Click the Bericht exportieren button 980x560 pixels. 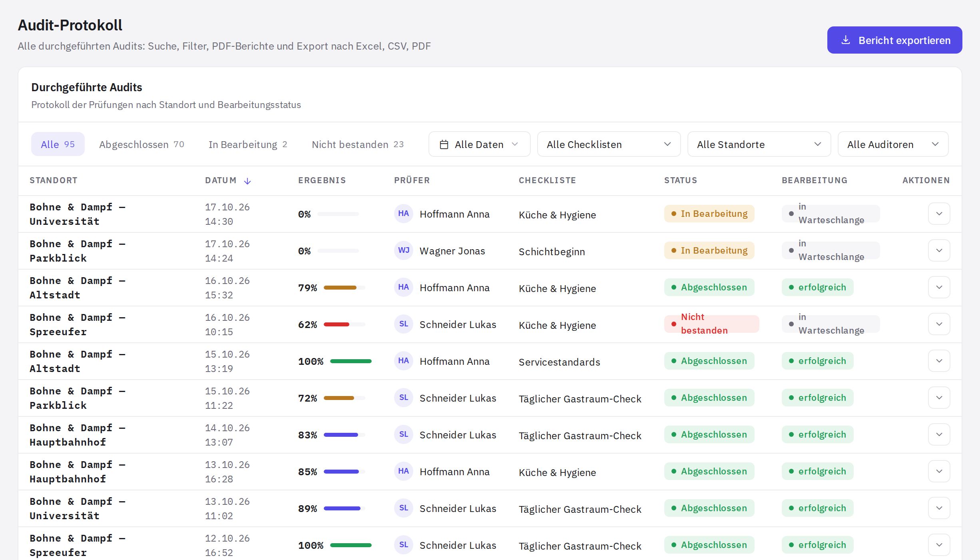(894, 40)
